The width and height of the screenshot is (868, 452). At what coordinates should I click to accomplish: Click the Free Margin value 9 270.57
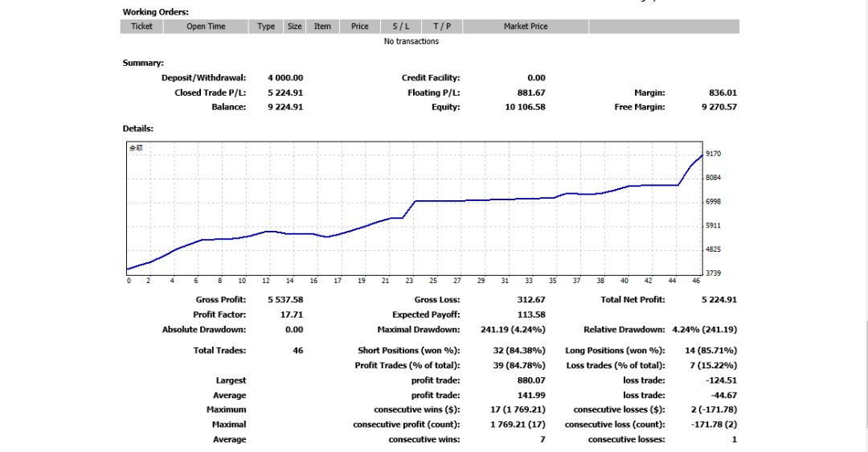tap(719, 107)
